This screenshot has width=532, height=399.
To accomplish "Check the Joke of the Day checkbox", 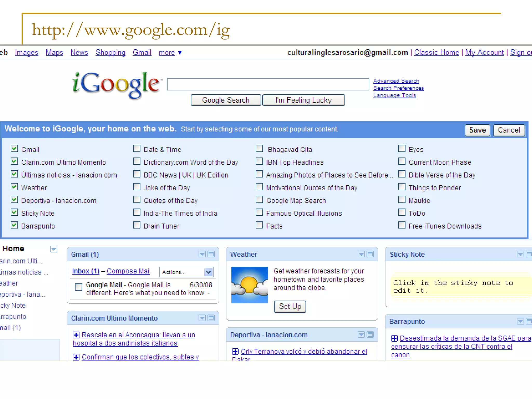I will click(137, 187).
